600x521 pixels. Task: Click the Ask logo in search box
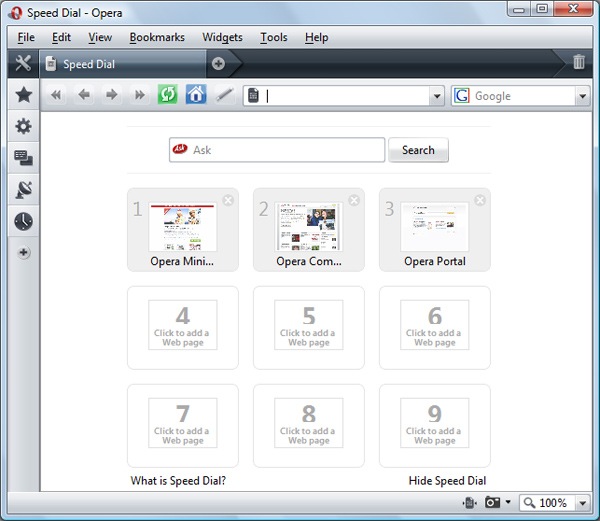pyautogui.click(x=180, y=149)
